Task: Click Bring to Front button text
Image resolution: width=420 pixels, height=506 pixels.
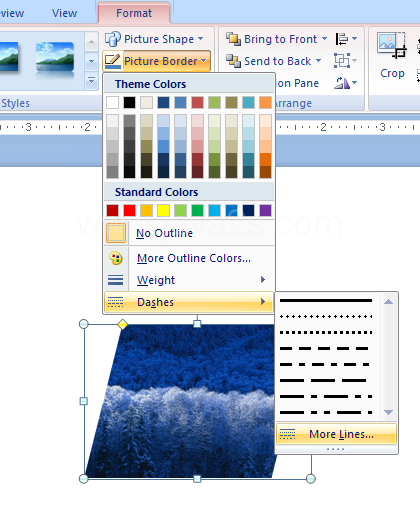Action: [281, 39]
